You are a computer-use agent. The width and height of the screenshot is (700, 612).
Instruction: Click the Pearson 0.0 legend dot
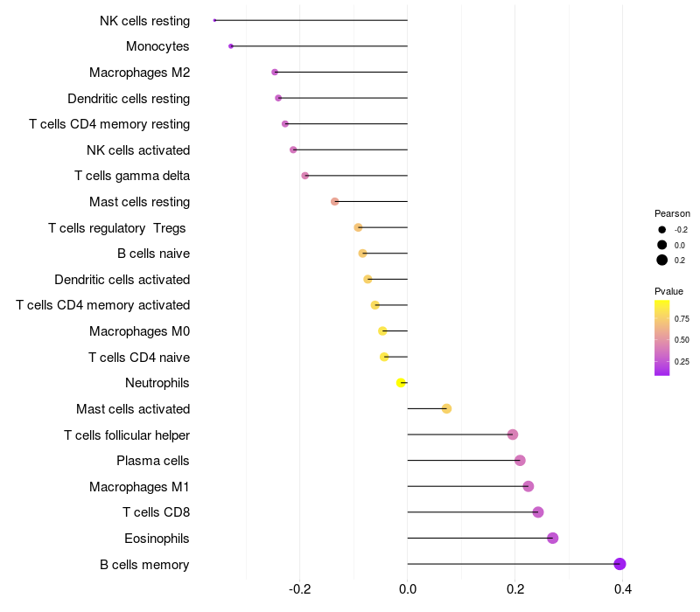(x=662, y=245)
